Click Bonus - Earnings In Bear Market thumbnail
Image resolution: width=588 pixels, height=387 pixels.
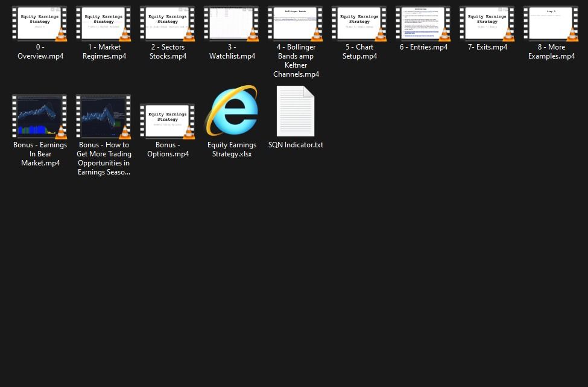pyautogui.click(x=40, y=116)
